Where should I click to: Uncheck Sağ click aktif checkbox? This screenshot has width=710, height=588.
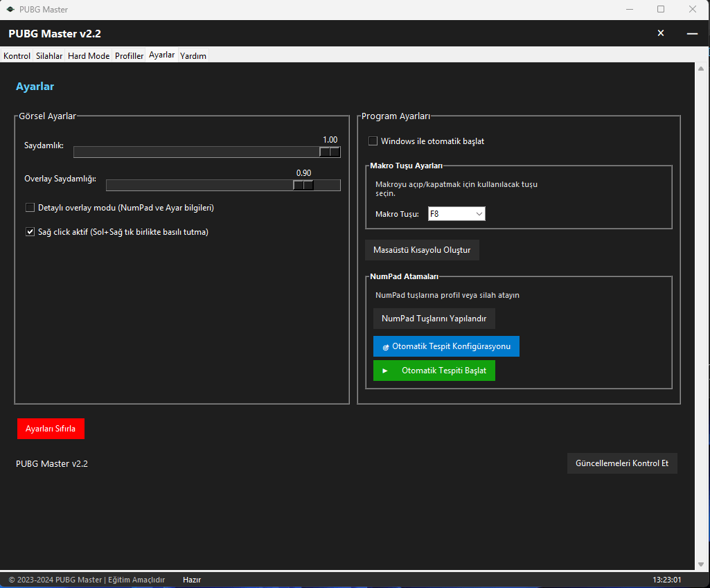[x=30, y=232]
